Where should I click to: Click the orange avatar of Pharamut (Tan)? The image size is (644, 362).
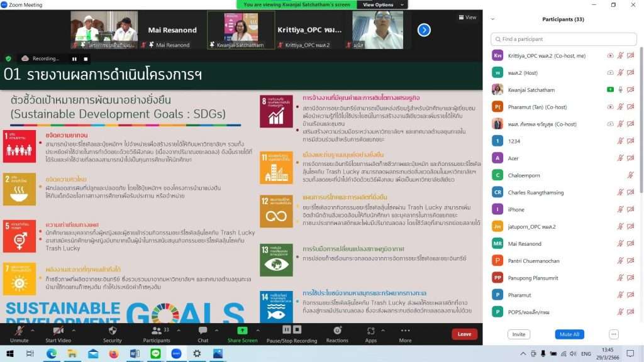tap(497, 107)
